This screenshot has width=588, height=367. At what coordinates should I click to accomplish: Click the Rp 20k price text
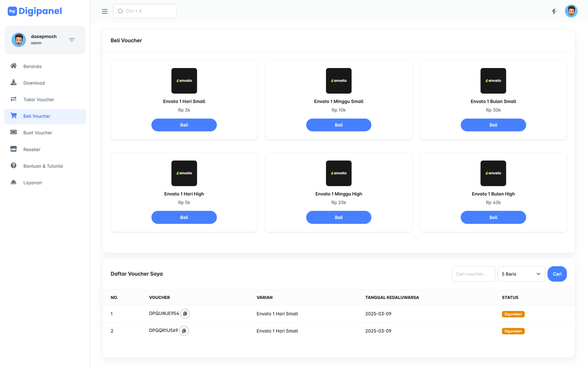339,202
